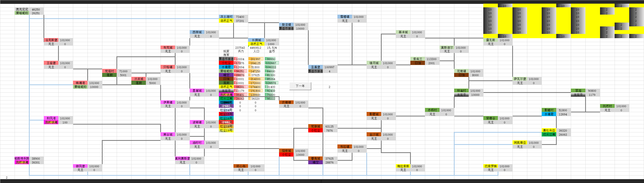Select the 黑谷城 city cell
644x183 pixels.
pyautogui.click(x=168, y=135)
